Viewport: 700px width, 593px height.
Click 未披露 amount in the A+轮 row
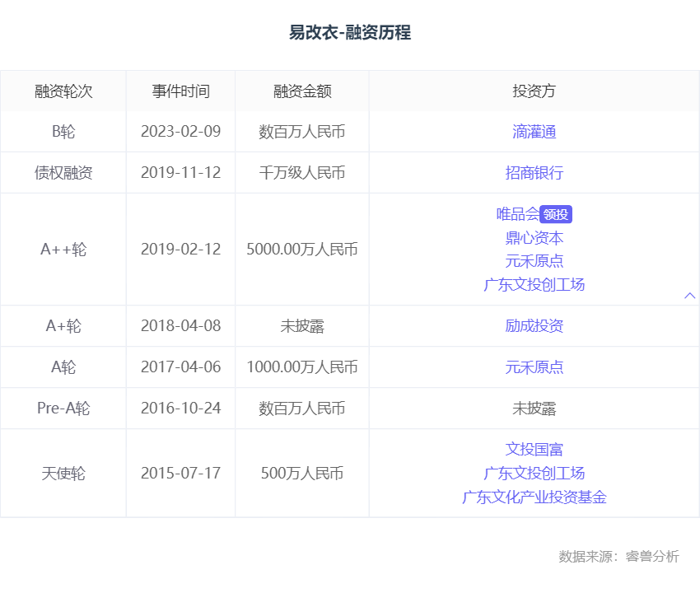tap(302, 326)
